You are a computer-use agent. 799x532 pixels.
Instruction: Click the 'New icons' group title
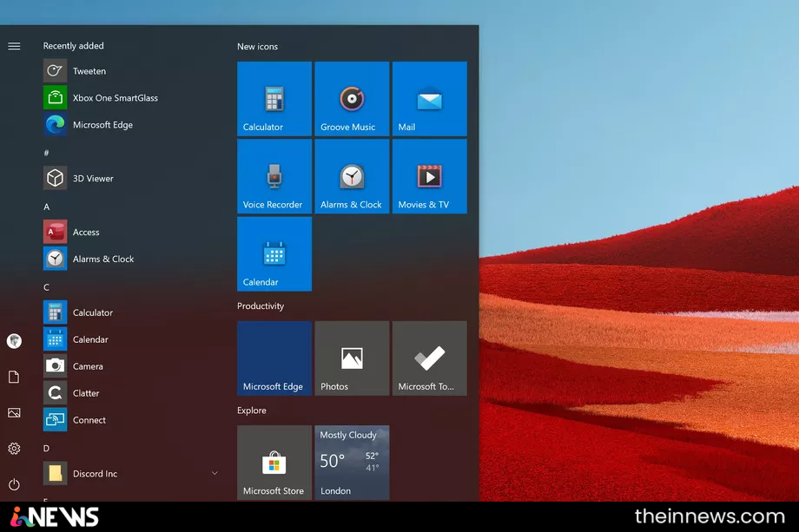click(x=257, y=46)
